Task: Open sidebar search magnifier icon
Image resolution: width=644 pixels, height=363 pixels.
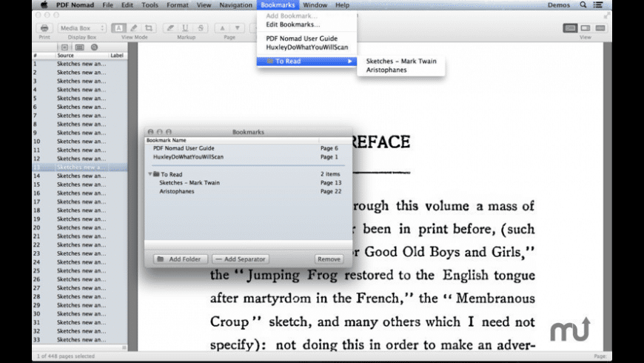Action: (95, 47)
